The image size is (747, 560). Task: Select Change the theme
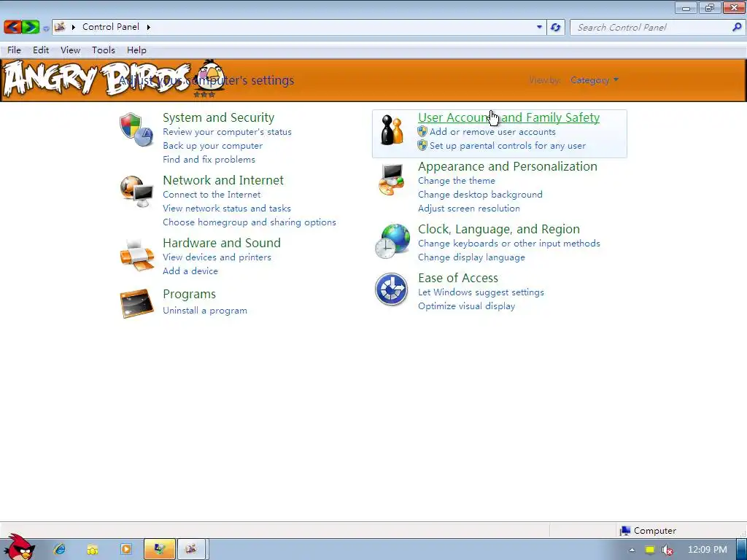coord(457,181)
